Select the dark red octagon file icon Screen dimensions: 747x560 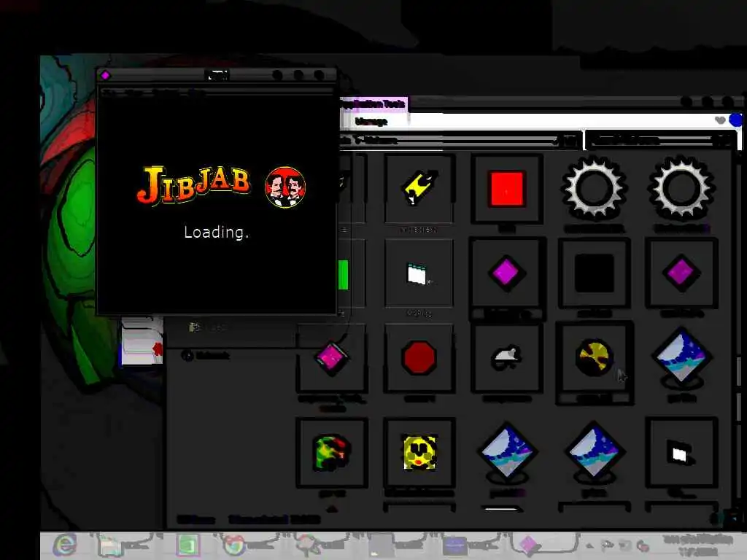tap(419, 357)
